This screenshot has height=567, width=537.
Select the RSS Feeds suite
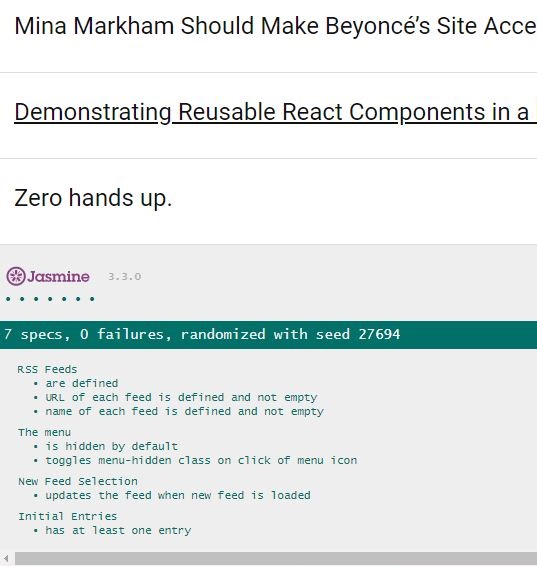click(x=47, y=369)
